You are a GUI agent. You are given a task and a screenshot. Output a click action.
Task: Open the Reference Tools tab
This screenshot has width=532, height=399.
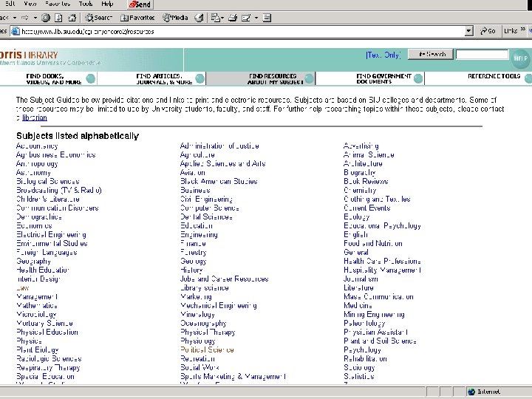(x=494, y=76)
